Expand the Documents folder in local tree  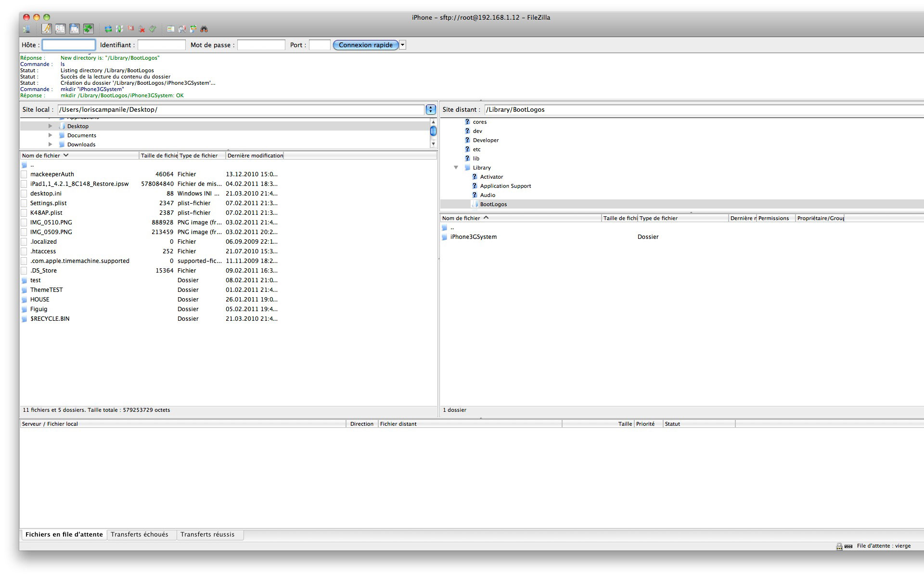click(50, 135)
